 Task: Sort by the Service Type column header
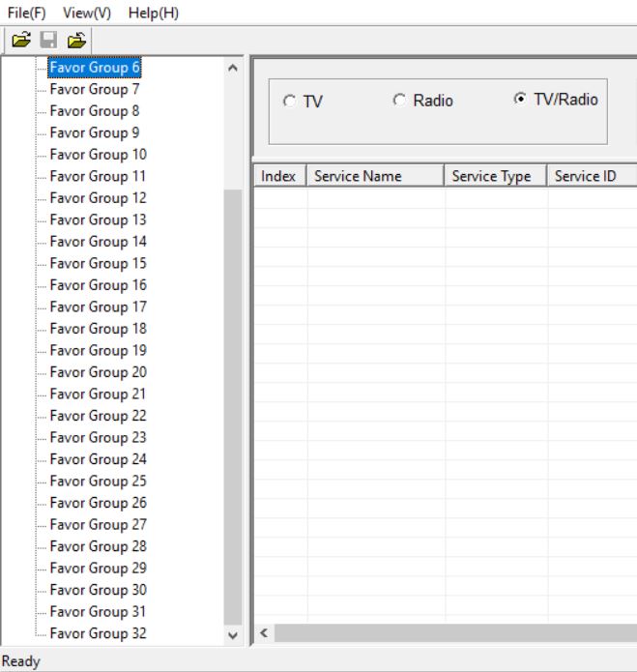coord(496,176)
